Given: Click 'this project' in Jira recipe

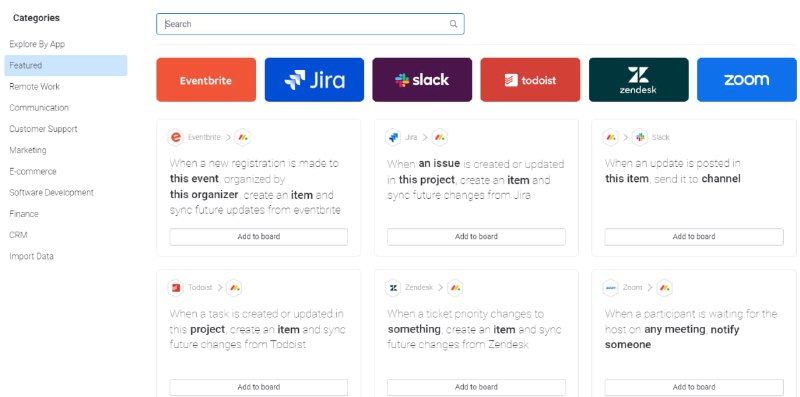Looking at the screenshot, I should pyautogui.click(x=427, y=180).
